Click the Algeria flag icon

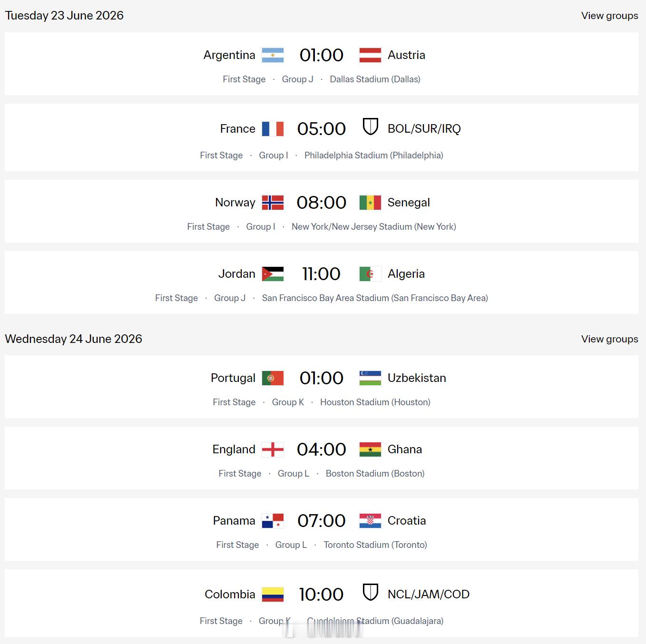pyautogui.click(x=370, y=274)
